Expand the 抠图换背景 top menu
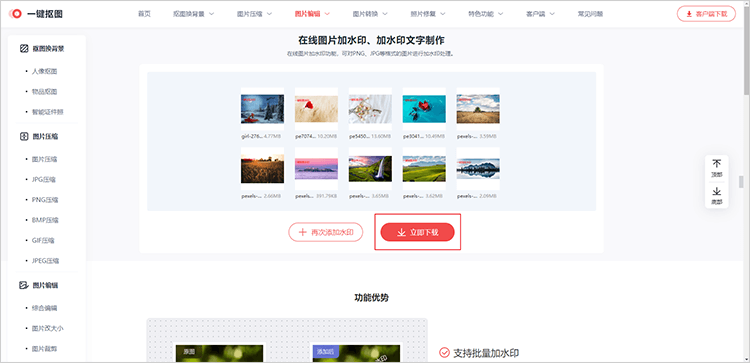 pyautogui.click(x=194, y=14)
